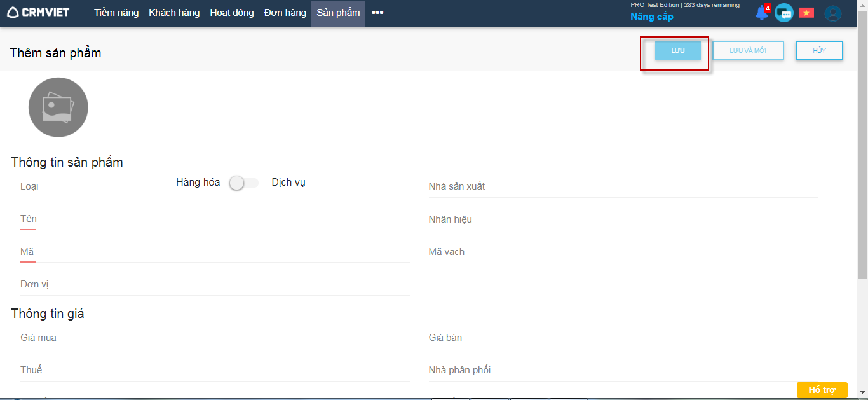Click the three-dots more menu icon
The width and height of the screenshot is (868, 400).
[x=377, y=13]
